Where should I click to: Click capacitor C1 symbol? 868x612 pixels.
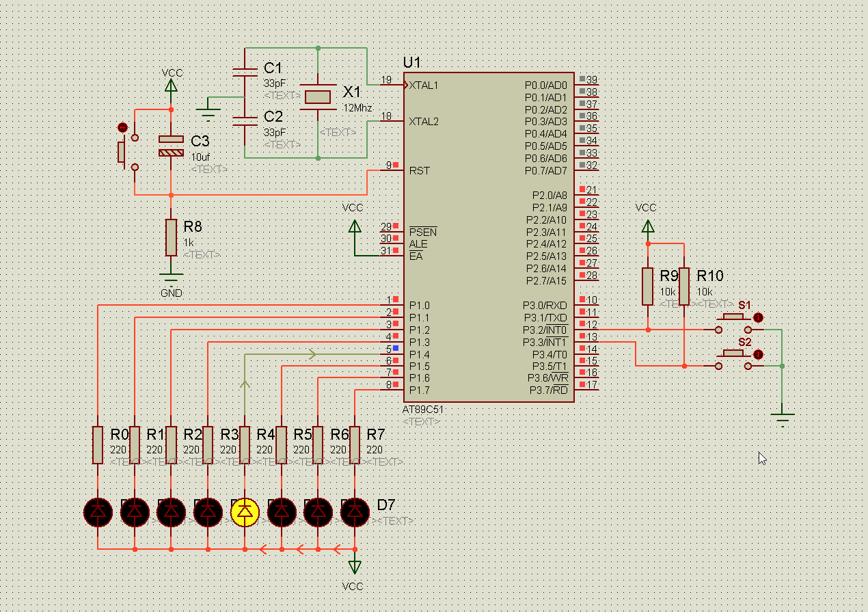(245, 73)
